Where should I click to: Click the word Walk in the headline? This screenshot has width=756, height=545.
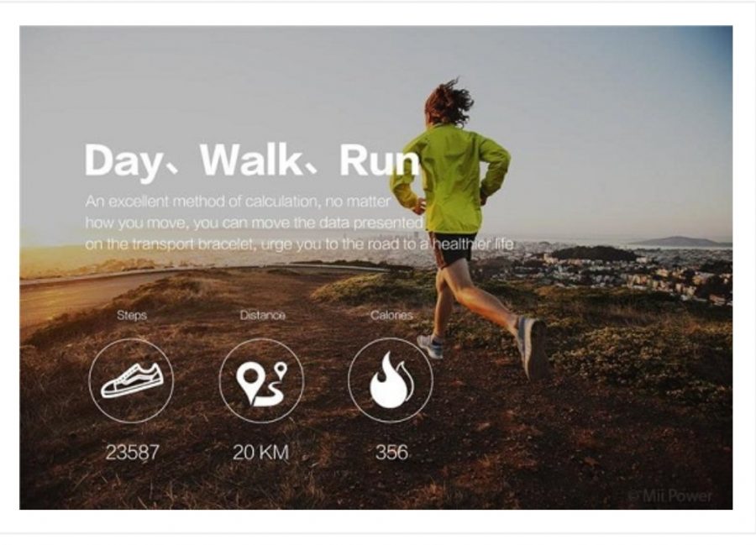[250, 159]
